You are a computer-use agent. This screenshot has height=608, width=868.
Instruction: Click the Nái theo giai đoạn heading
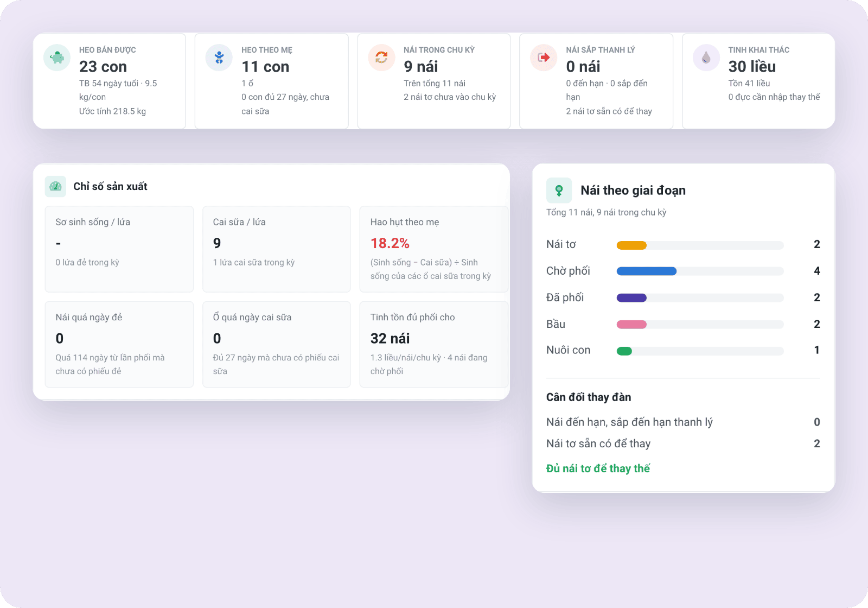click(x=633, y=191)
